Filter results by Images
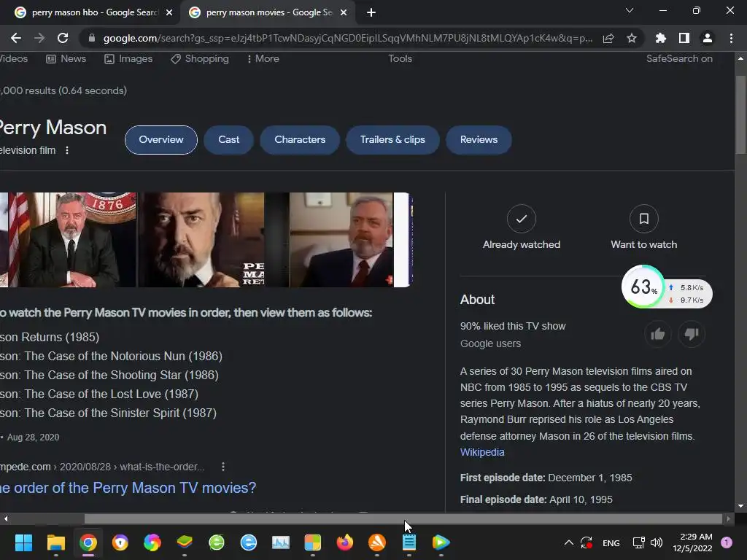 pos(128,58)
